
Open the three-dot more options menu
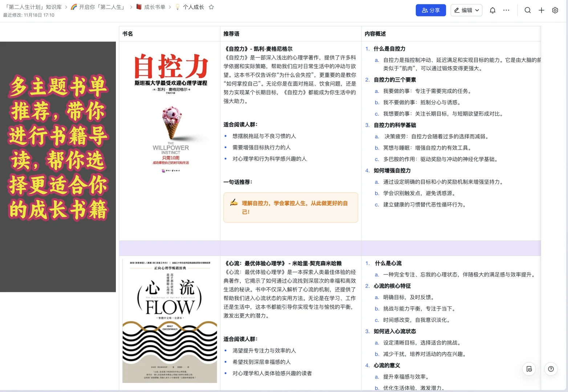tap(506, 10)
